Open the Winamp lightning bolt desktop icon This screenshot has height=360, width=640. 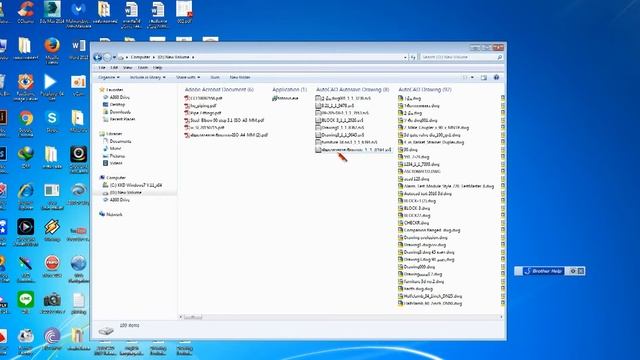[x=52, y=231]
